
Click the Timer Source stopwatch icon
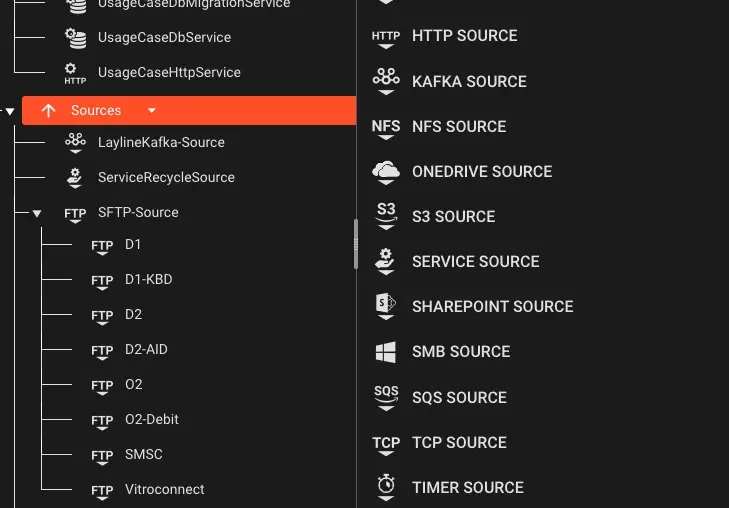tap(386, 488)
